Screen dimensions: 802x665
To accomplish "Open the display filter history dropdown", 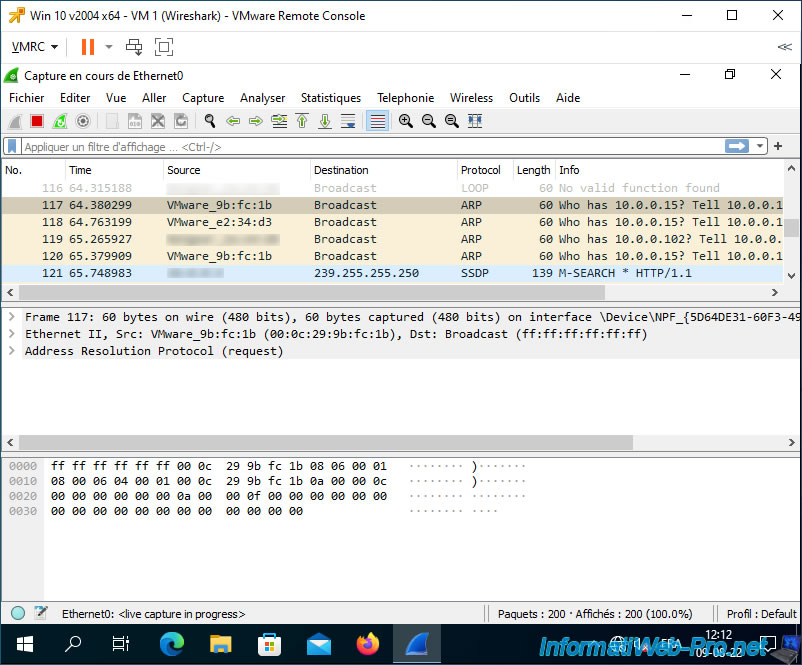I will pos(761,147).
